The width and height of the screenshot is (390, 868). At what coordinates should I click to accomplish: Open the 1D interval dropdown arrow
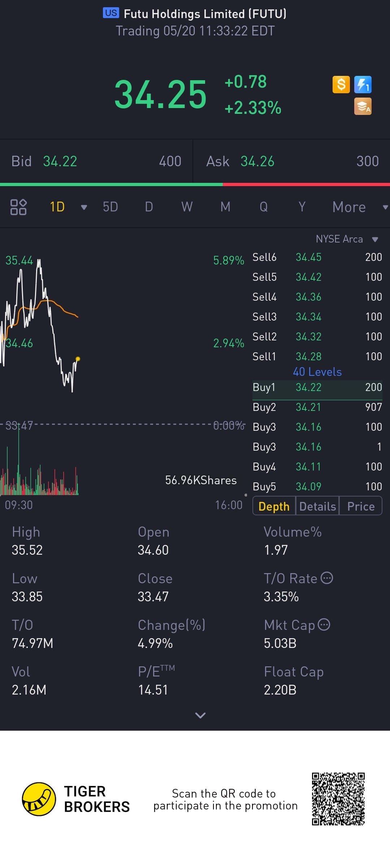click(x=84, y=207)
